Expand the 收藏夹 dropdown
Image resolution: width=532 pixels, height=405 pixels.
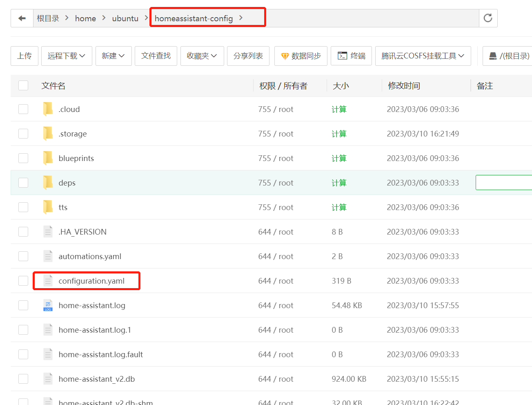click(x=202, y=56)
